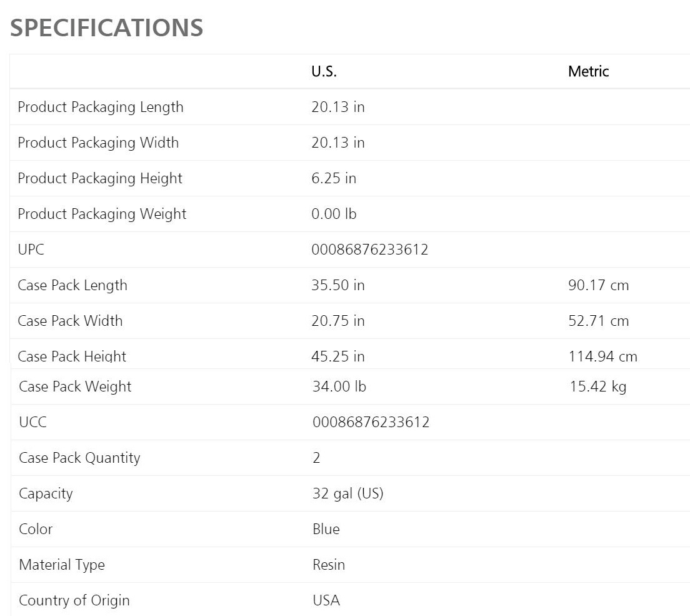Click the 20.13 in packaging width value

pyautogui.click(x=338, y=143)
